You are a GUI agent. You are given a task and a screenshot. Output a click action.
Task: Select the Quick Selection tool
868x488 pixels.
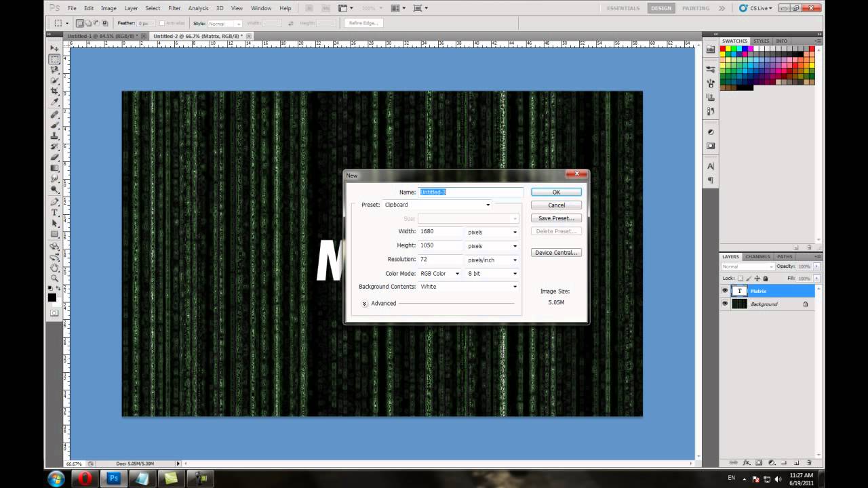(54, 81)
